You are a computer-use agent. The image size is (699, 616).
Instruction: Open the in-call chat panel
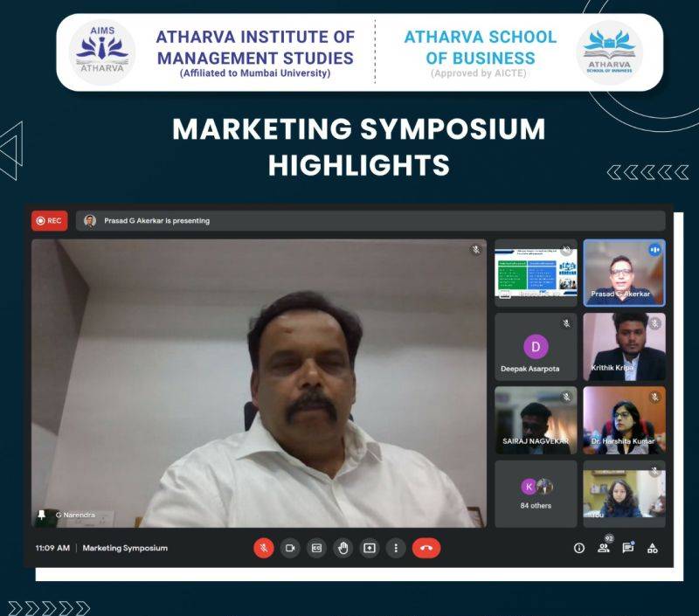pyautogui.click(x=628, y=547)
